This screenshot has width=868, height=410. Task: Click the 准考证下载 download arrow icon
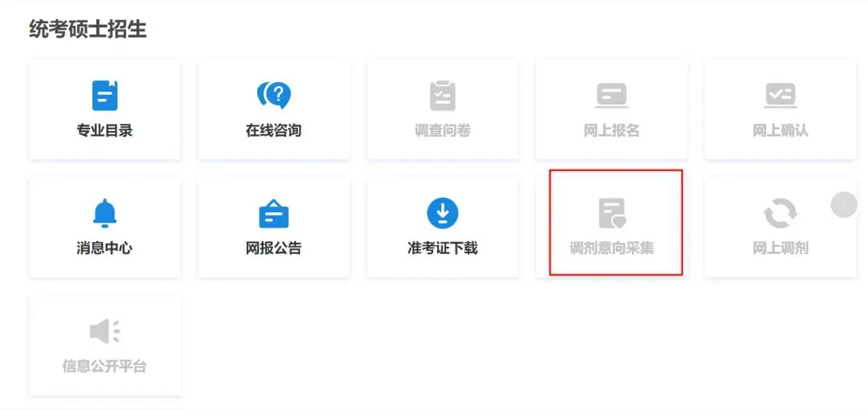pyautogui.click(x=442, y=213)
